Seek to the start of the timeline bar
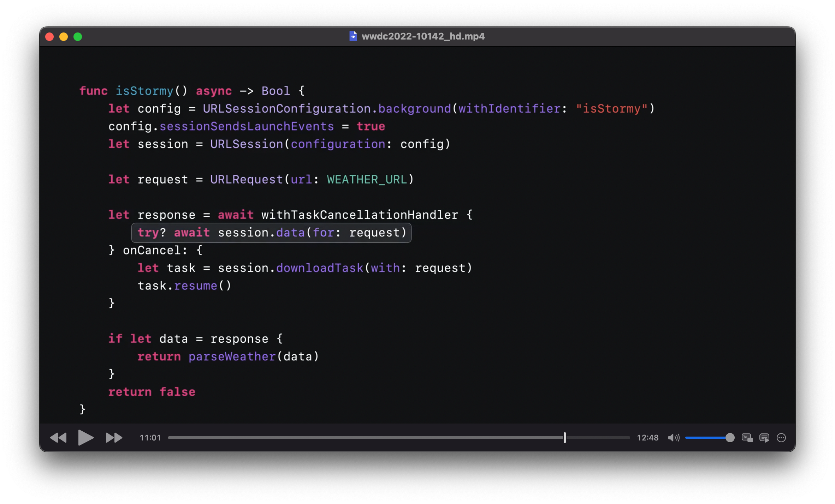 170,438
